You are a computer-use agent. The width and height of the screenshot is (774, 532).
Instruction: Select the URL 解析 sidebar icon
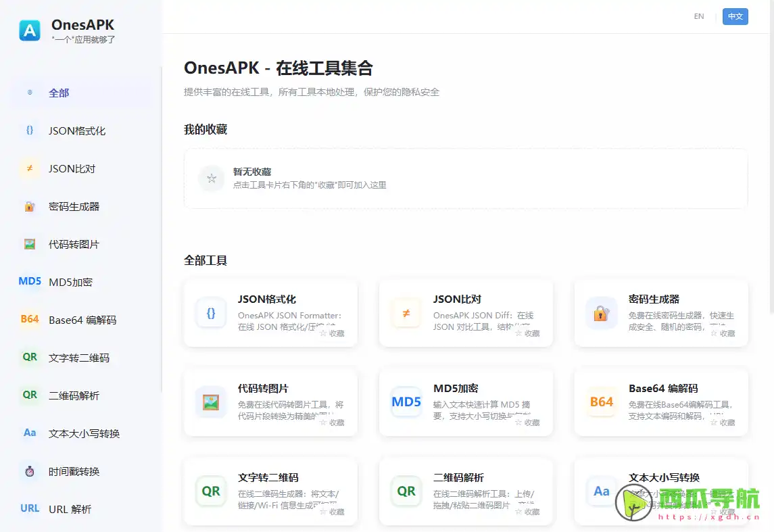(x=29, y=509)
